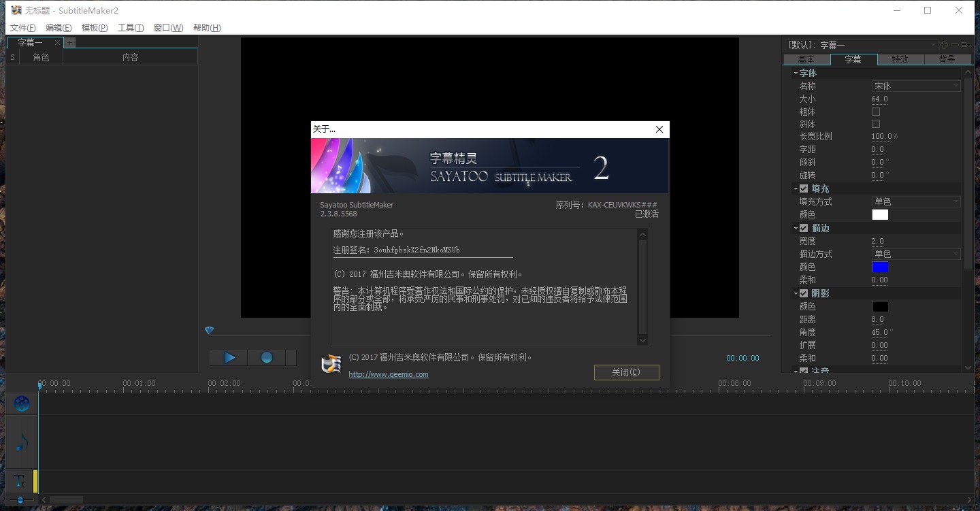
Task: Open the 名称 font name dropdown (宋体)
Action: [916, 86]
